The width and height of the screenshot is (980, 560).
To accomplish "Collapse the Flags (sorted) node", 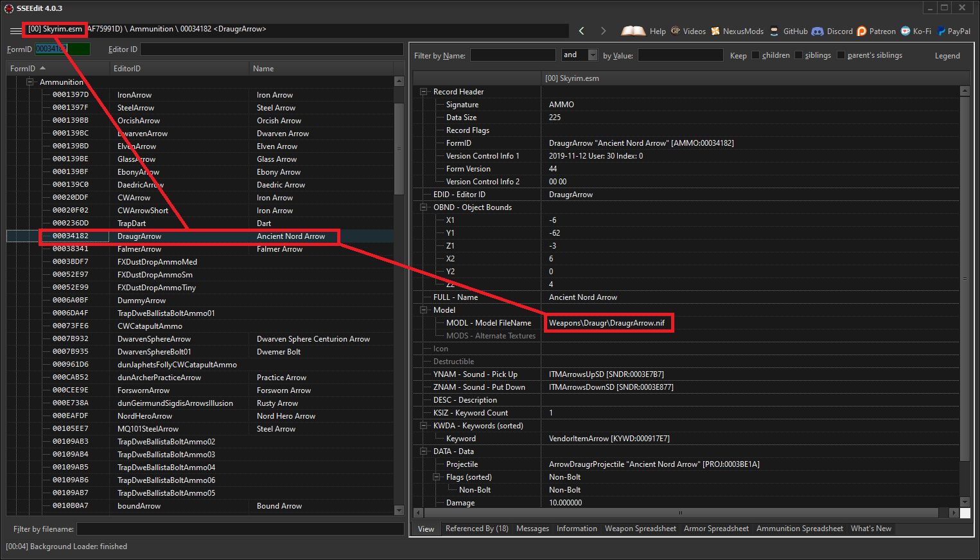I will (437, 477).
